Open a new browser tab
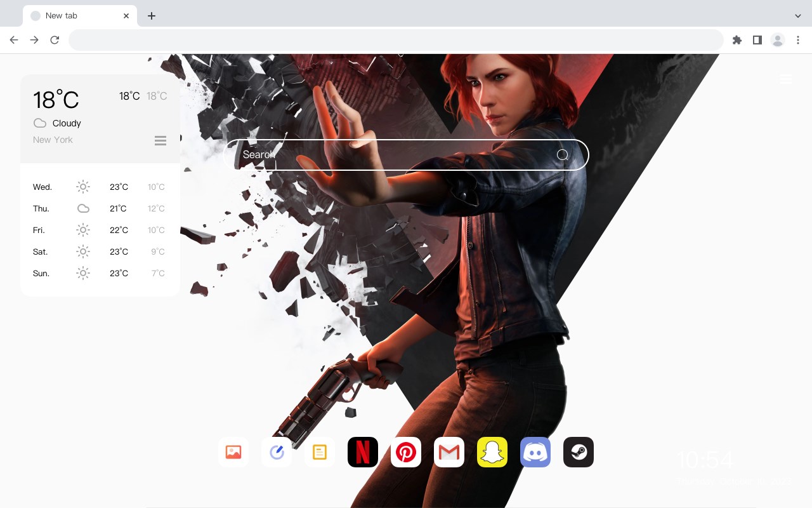Screen dimensions: 812x508 [151, 16]
